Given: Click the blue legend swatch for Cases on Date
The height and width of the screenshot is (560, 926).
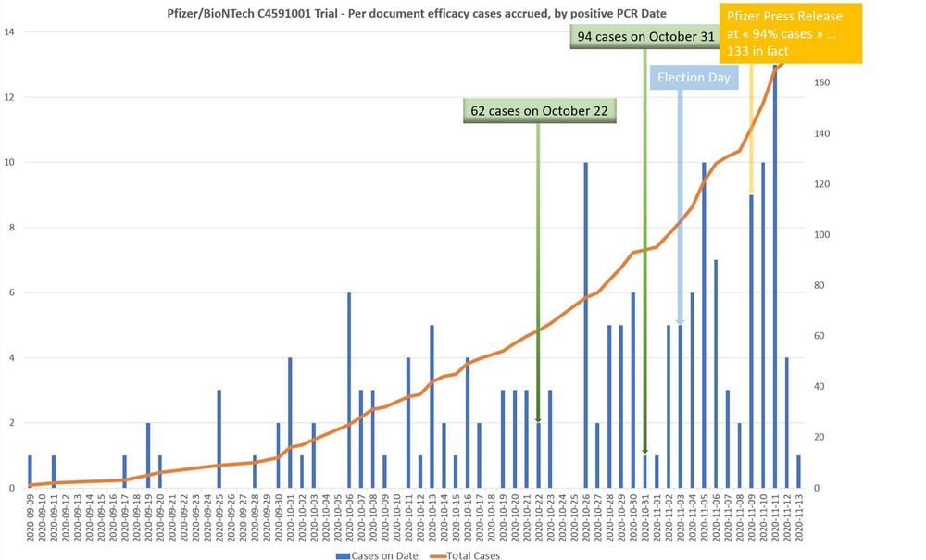Looking at the screenshot, I should (344, 556).
